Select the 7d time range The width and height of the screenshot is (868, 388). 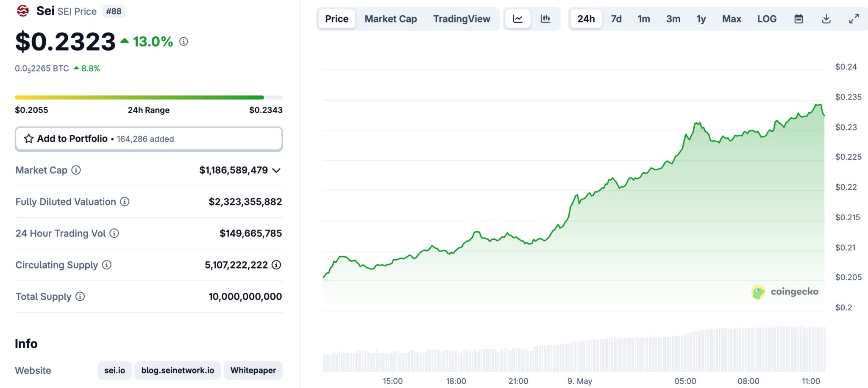[x=616, y=19]
